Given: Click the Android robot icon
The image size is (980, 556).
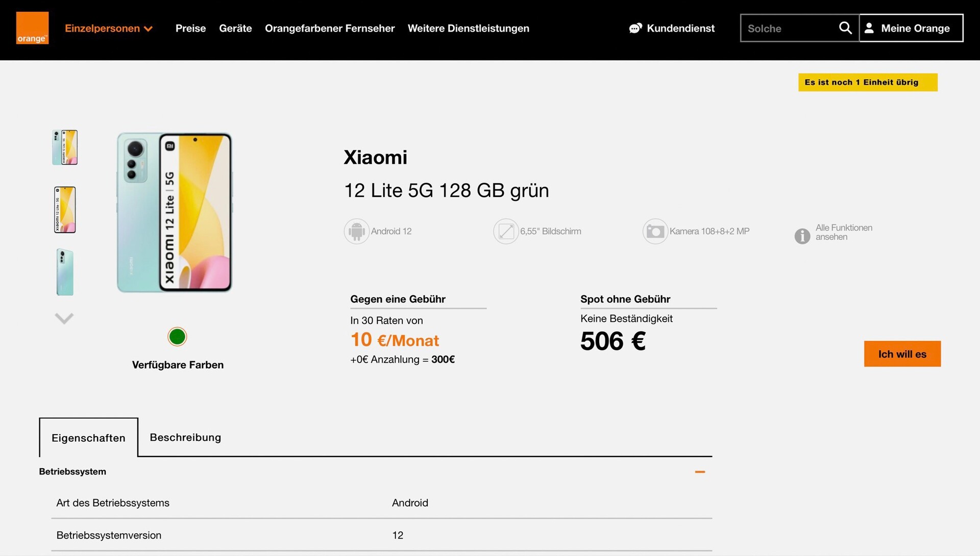Looking at the screenshot, I should click(x=356, y=232).
